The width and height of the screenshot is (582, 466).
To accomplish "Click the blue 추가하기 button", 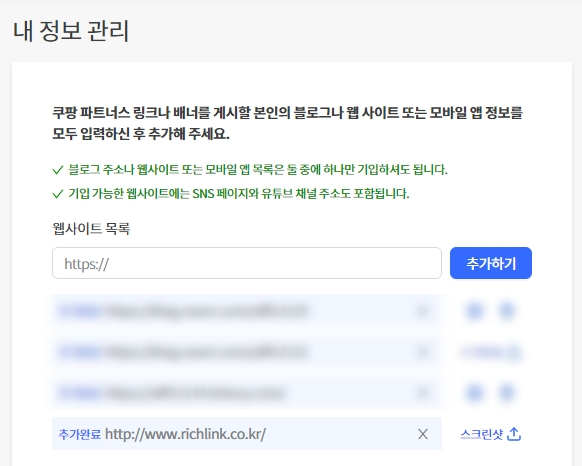I will pyautogui.click(x=491, y=263).
